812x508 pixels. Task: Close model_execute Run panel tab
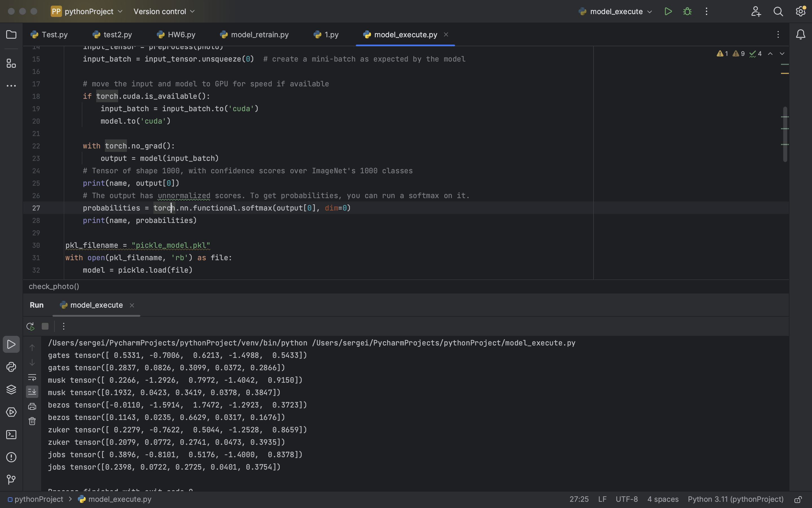tap(132, 305)
